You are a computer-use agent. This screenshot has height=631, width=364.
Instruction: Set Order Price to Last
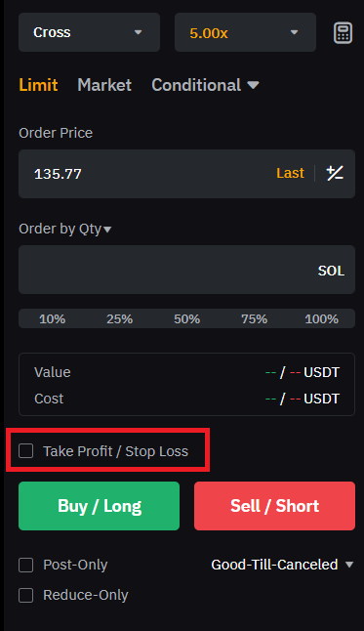(x=290, y=173)
